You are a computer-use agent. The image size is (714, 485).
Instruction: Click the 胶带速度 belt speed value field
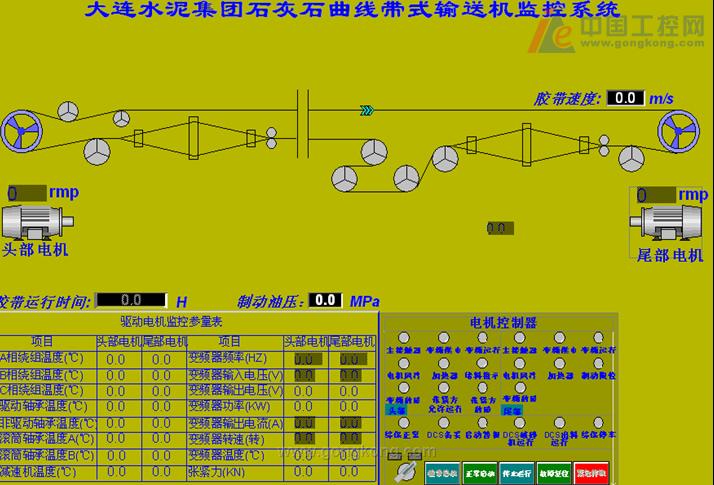[x=626, y=98]
